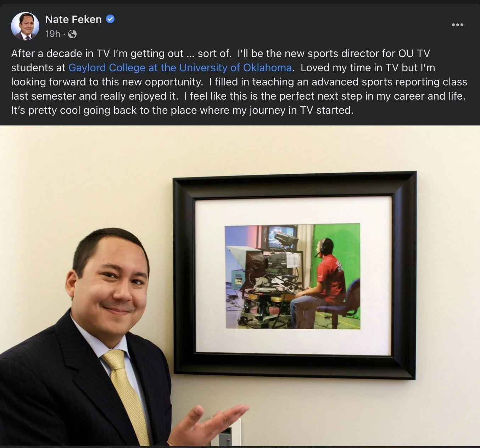The width and height of the screenshot is (480, 448).
Task: Open the attached photo of the man
Action: 240,286
